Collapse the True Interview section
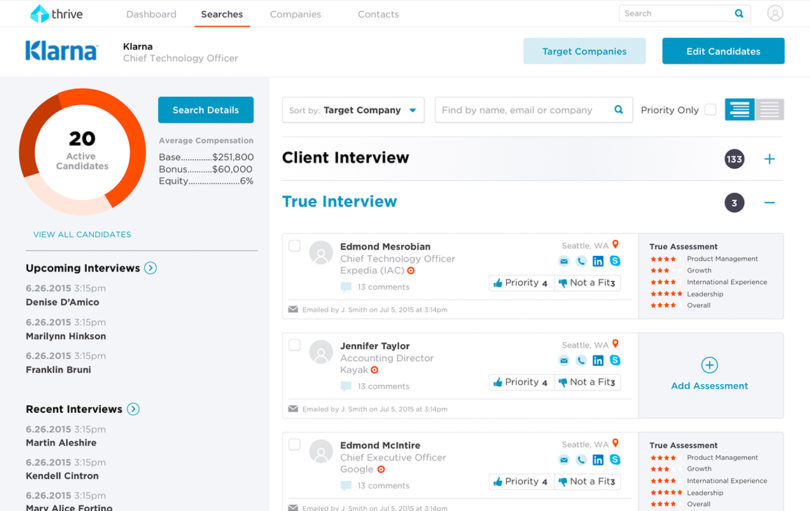 [x=769, y=203]
